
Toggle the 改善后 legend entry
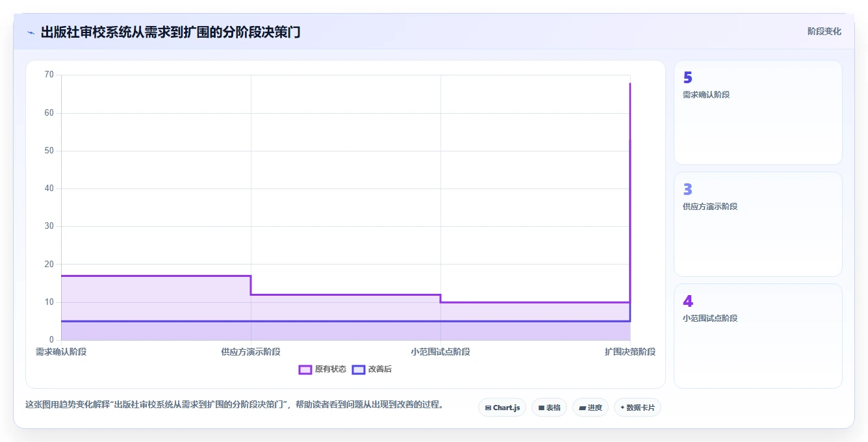(x=372, y=369)
